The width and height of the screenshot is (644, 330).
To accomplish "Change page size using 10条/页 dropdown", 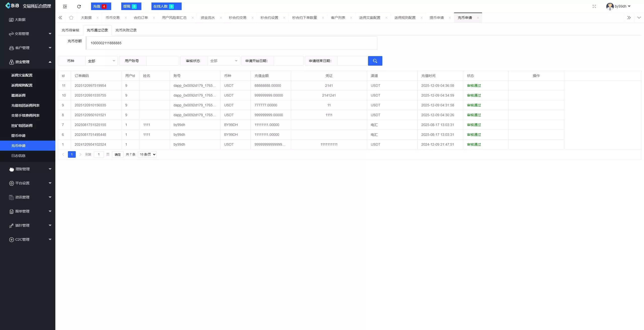I will (x=147, y=154).
